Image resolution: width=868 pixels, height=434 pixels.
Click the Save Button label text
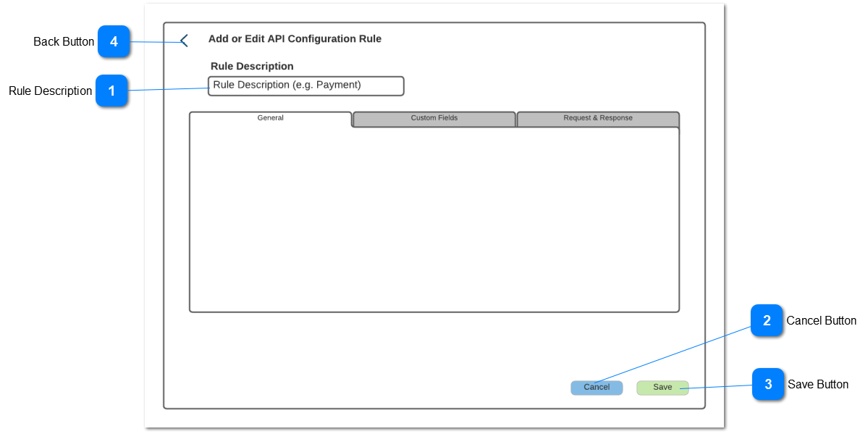point(818,385)
